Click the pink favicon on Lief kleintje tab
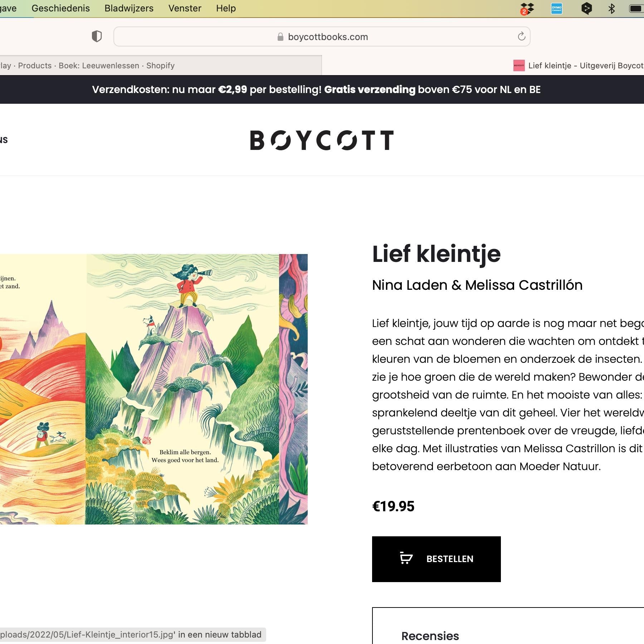This screenshot has height=644, width=644. (519, 65)
